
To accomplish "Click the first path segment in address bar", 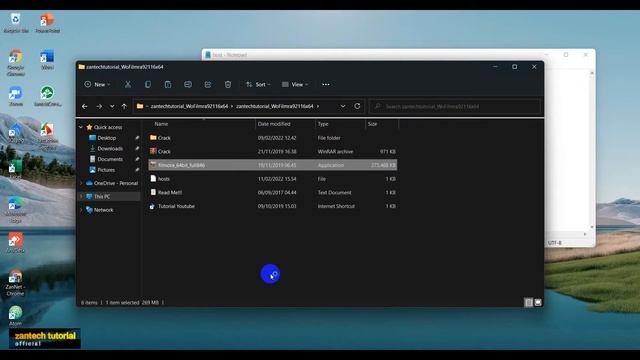I will click(189, 107).
